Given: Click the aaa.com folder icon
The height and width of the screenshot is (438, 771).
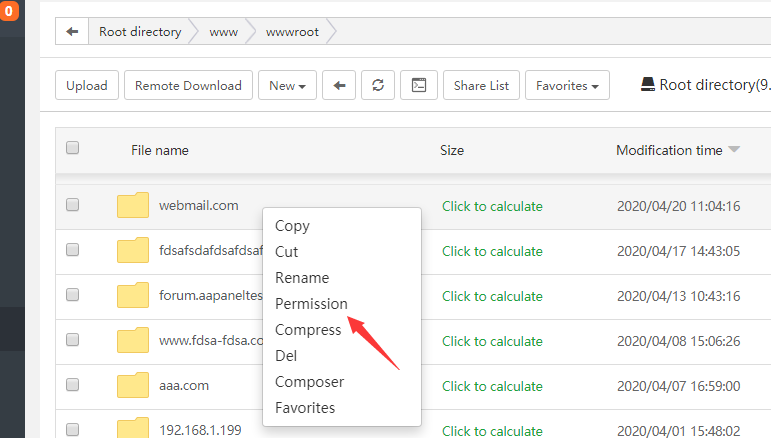Looking at the screenshot, I should (133, 385).
